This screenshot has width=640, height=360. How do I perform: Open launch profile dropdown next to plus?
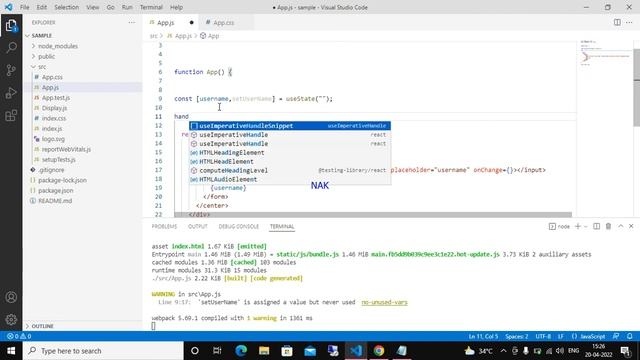point(586,227)
